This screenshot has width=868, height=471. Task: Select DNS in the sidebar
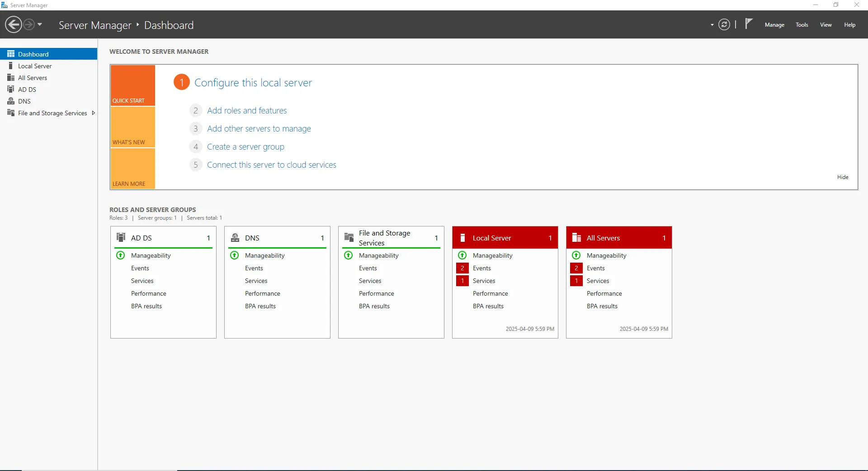pyautogui.click(x=49, y=101)
